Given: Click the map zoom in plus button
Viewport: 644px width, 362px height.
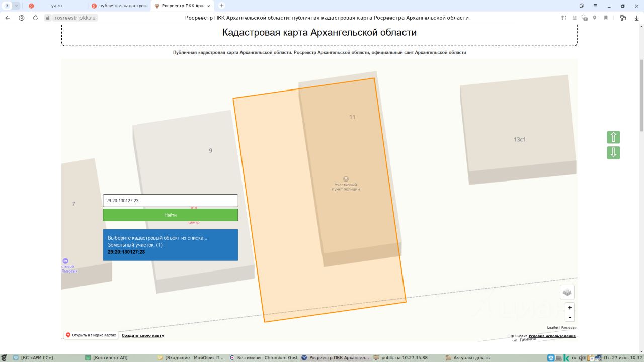Looking at the screenshot, I should coord(570,308).
